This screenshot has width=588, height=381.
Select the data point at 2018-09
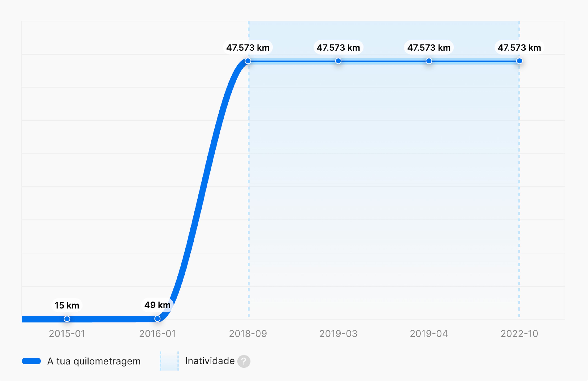pyautogui.click(x=248, y=61)
